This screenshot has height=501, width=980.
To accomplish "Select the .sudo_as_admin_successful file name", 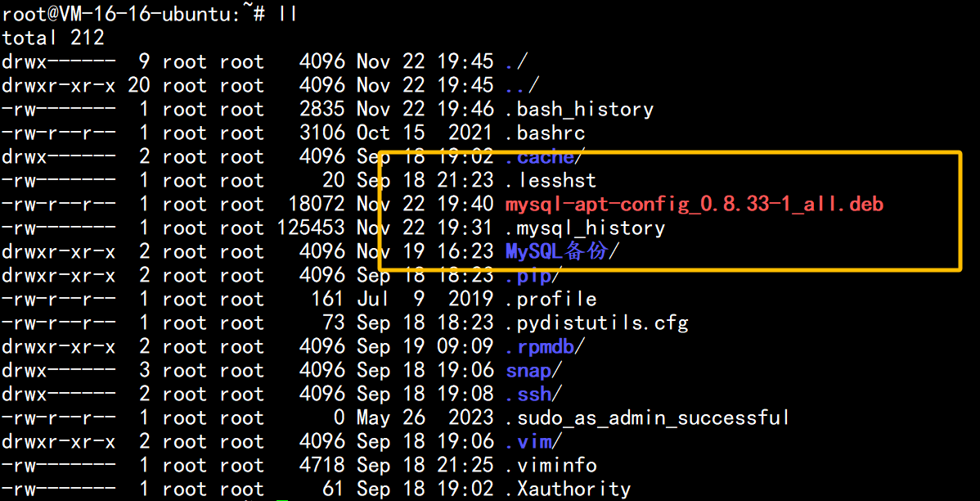I will click(648, 417).
